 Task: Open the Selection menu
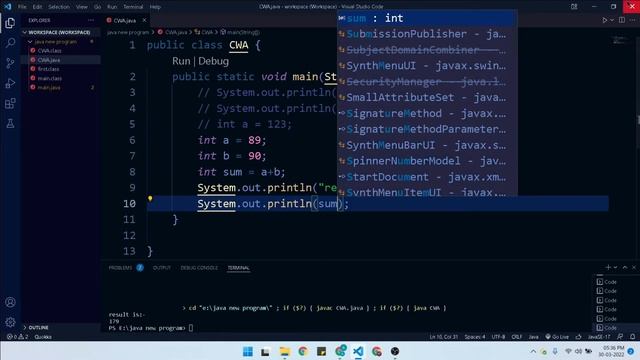click(59, 7)
